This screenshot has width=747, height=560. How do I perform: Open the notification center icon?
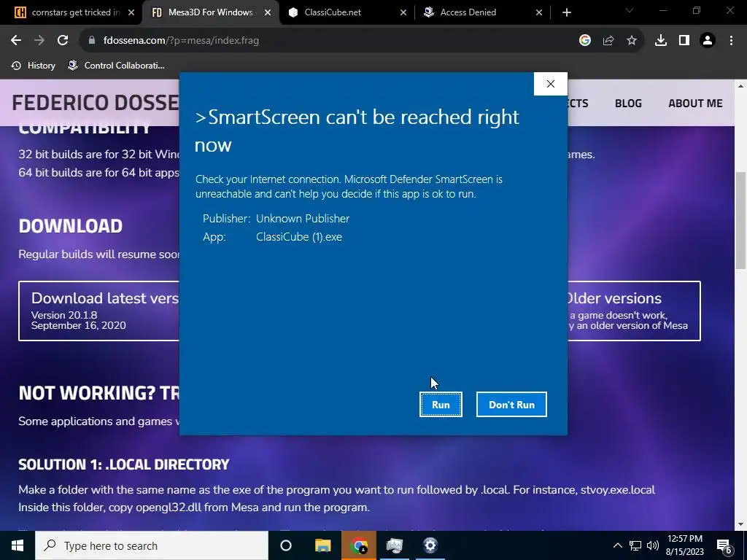coord(724,546)
